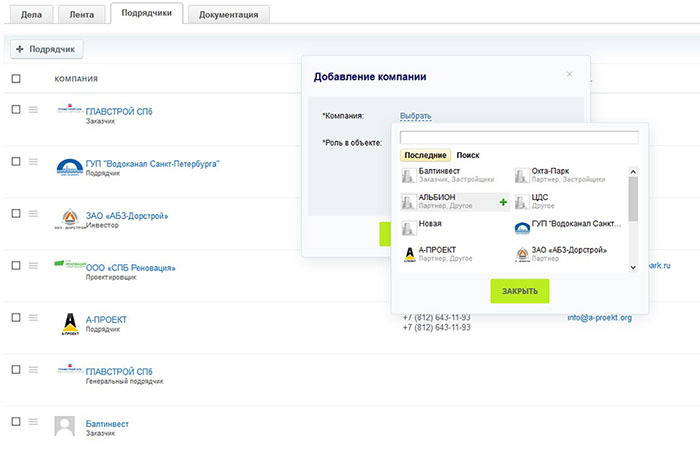
Task: Check the box for ГУП Водоканал Санкт-Петербурга row
Action: (16, 161)
